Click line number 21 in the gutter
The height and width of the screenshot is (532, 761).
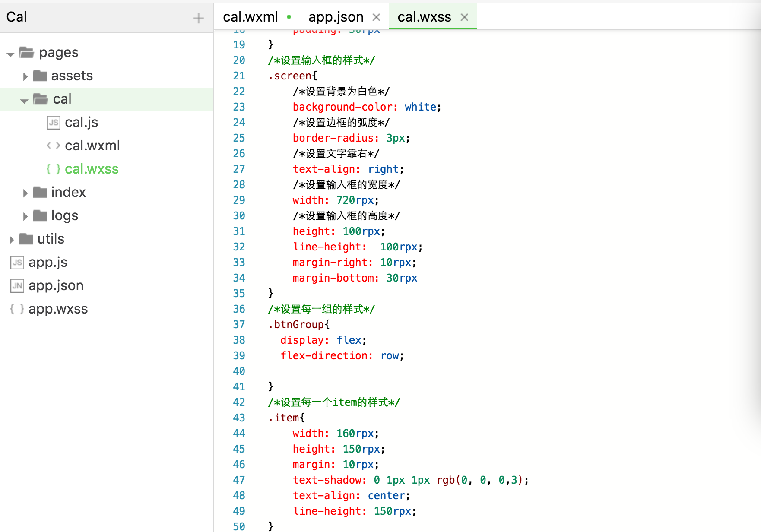coord(239,76)
